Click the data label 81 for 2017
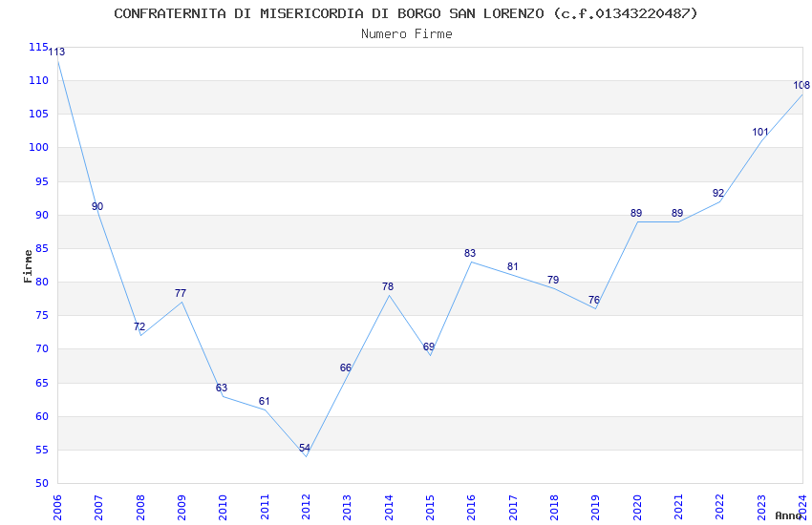This screenshot has width=812, height=525. 513,266
